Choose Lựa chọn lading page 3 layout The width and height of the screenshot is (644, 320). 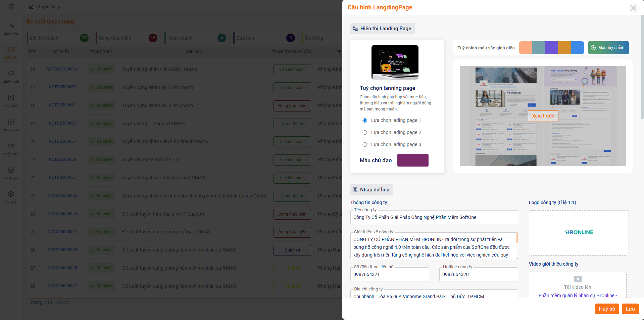coord(365,144)
